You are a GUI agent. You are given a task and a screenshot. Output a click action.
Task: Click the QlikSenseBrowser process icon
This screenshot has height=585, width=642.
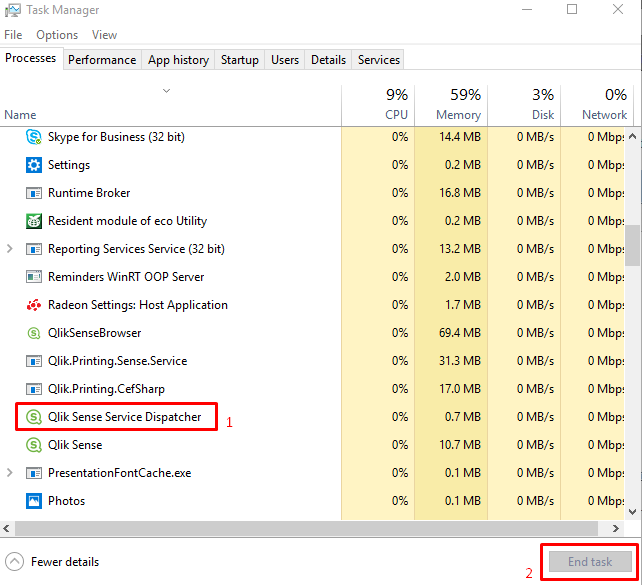coord(33,333)
